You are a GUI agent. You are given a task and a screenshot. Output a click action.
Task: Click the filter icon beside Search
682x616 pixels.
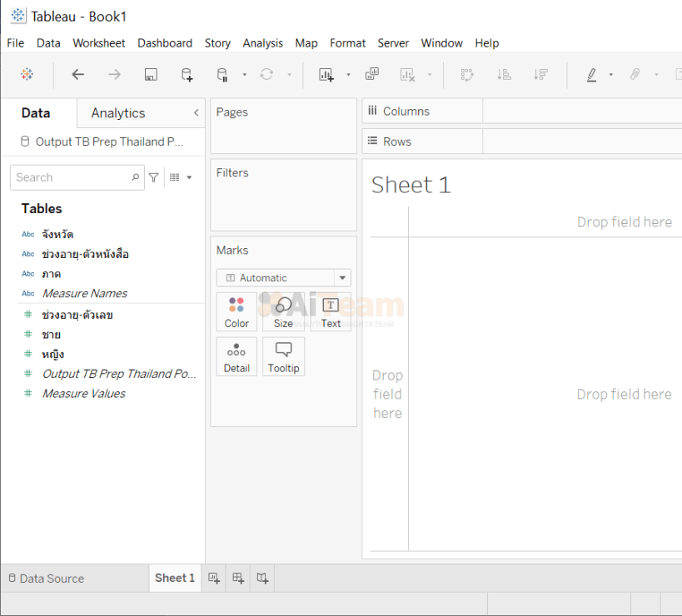(x=153, y=177)
